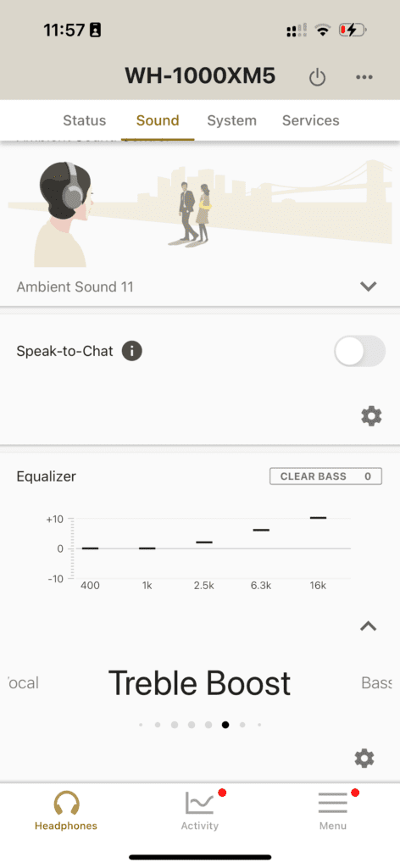Open the Menu hamburger icon
400x868 pixels.
[332, 803]
